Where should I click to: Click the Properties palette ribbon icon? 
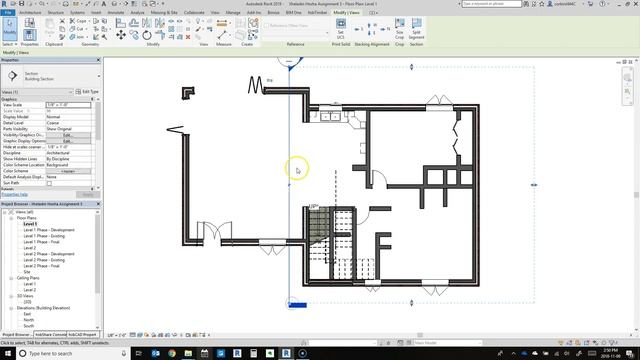pos(29,35)
